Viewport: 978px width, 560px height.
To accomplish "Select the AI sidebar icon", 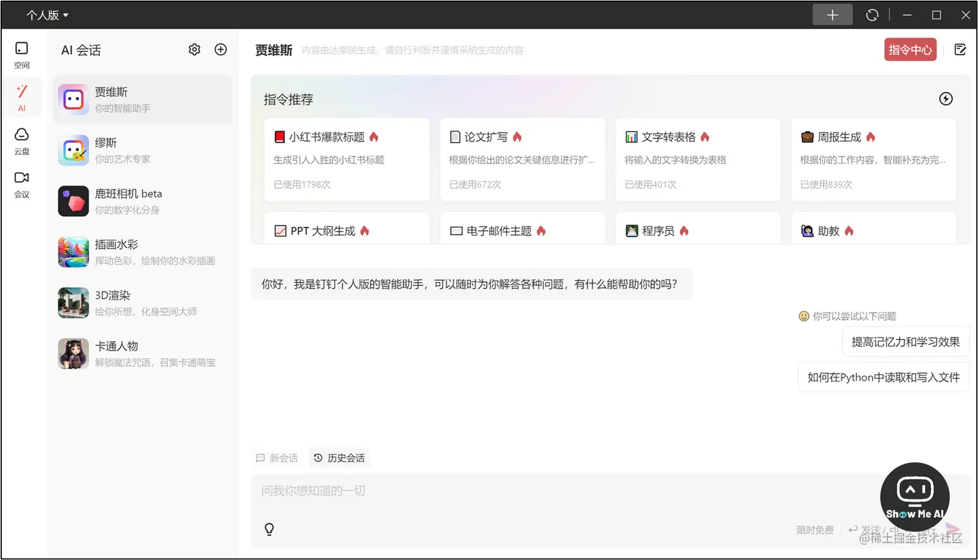I will click(22, 98).
